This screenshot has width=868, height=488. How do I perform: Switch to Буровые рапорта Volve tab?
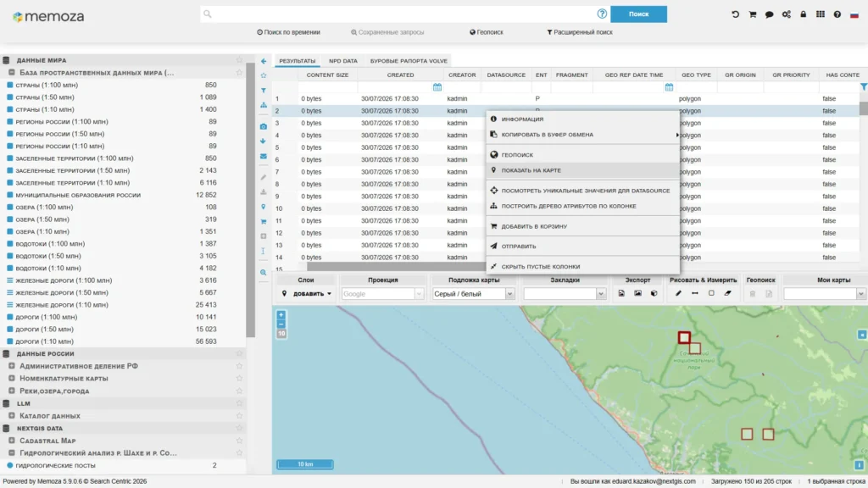[409, 61]
